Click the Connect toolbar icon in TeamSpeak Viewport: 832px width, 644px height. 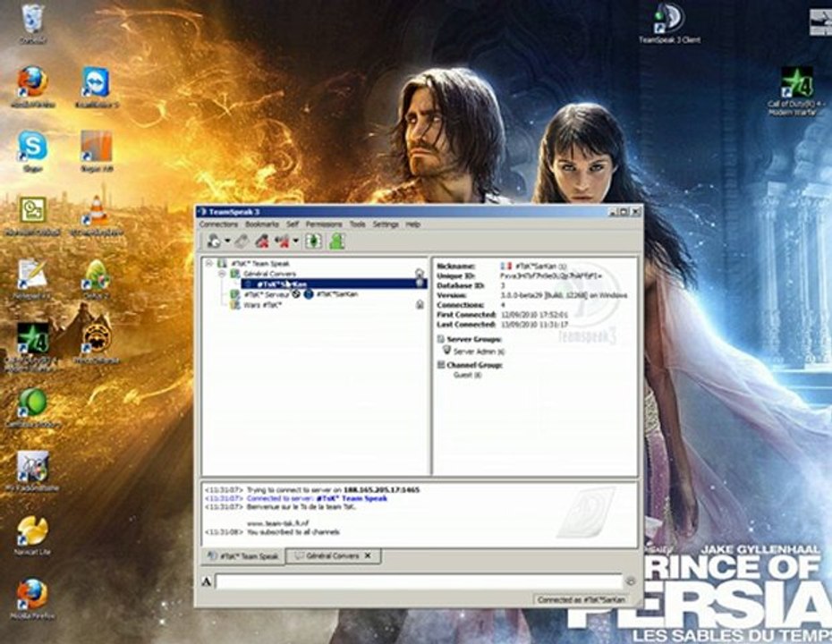click(x=215, y=241)
